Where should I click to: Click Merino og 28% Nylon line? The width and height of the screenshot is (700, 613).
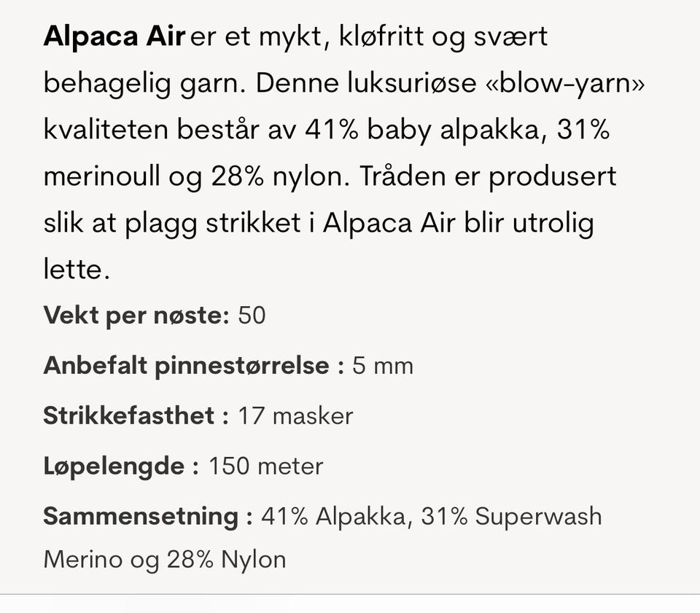point(165,560)
